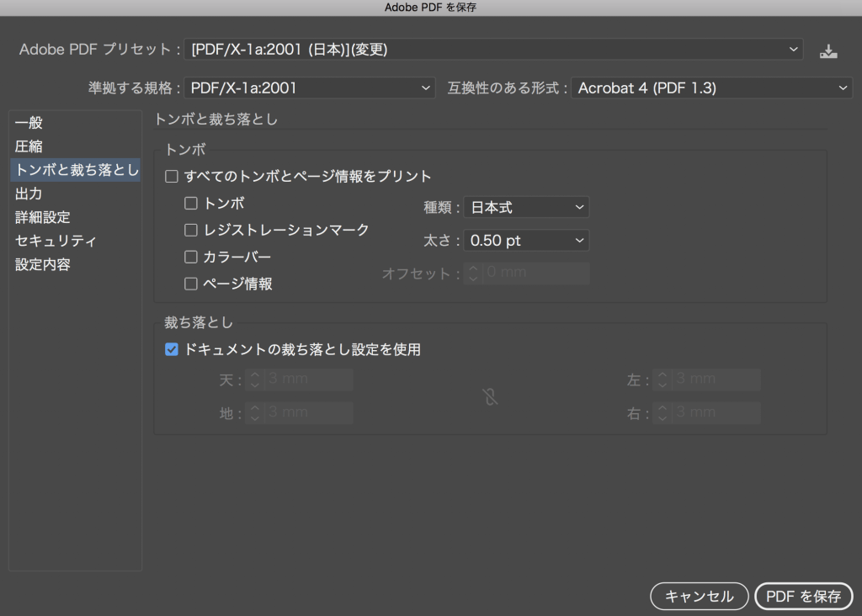Enable the カラーバー checkbox
The image size is (862, 616).
191,257
